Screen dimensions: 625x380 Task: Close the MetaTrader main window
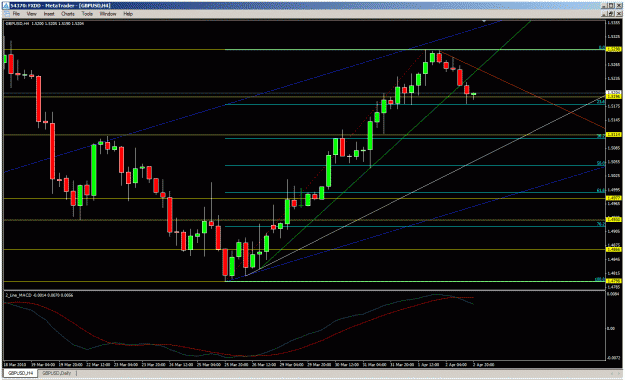tap(619, 6)
